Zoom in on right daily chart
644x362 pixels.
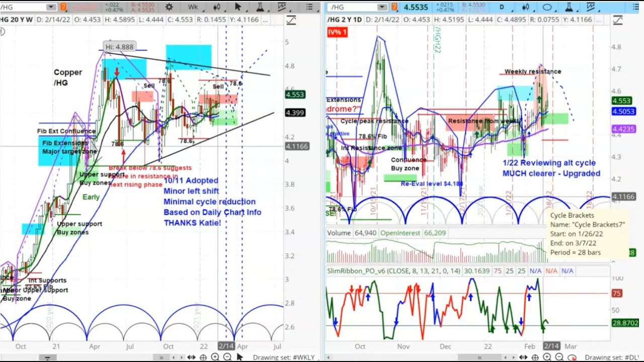tap(547, 357)
